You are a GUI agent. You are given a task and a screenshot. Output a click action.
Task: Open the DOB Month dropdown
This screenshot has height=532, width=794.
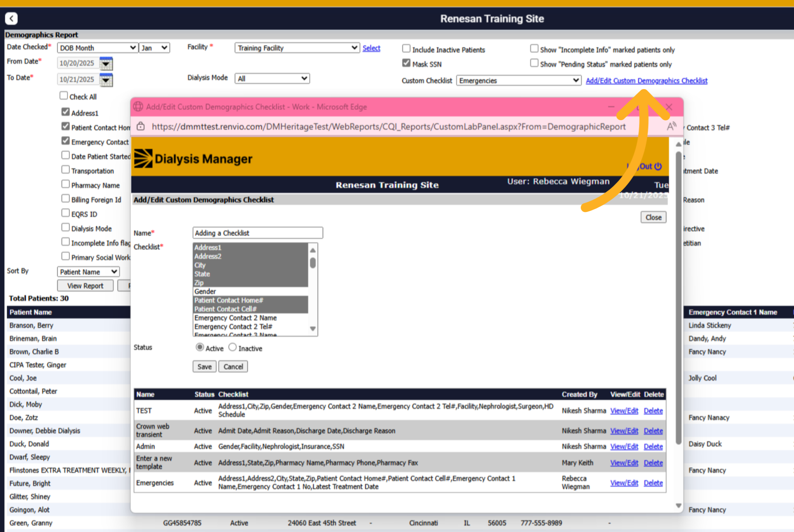coord(97,48)
